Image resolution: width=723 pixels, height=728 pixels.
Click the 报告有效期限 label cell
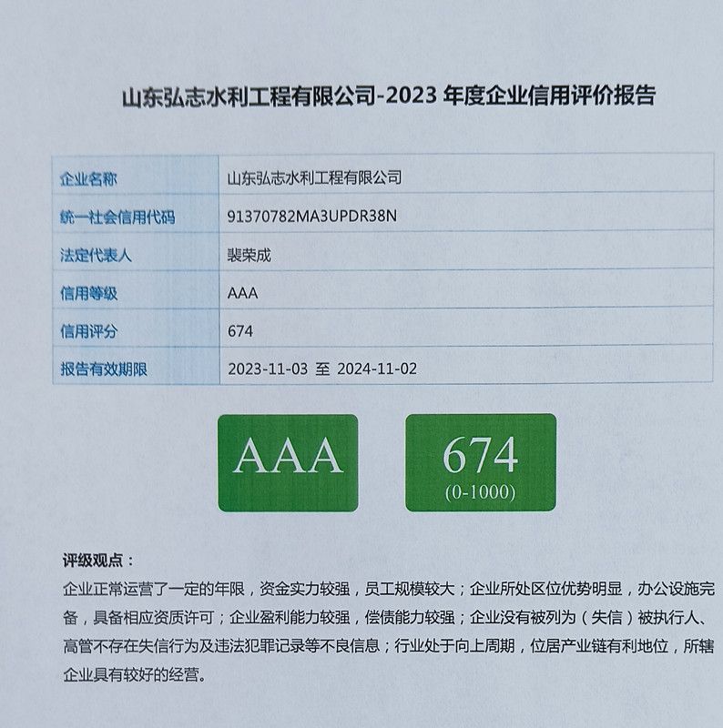click(x=136, y=365)
